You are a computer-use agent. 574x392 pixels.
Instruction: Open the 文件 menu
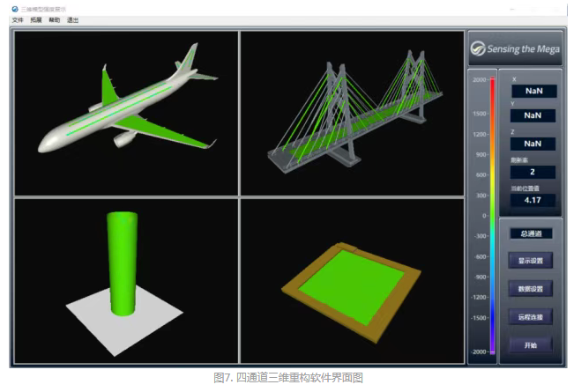click(18, 19)
